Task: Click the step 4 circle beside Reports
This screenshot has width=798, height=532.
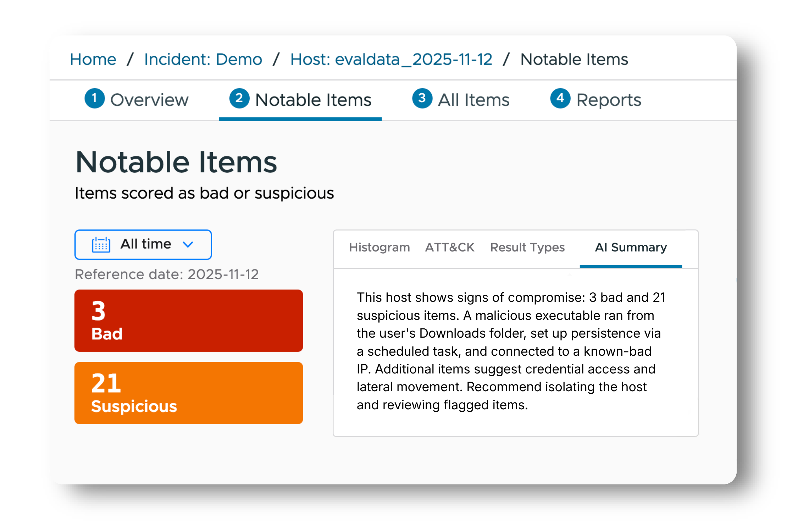Action: 560,98
